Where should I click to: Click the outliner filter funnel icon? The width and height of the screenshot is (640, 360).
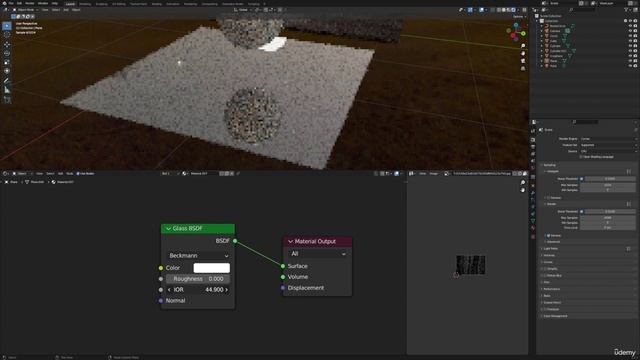point(627,10)
